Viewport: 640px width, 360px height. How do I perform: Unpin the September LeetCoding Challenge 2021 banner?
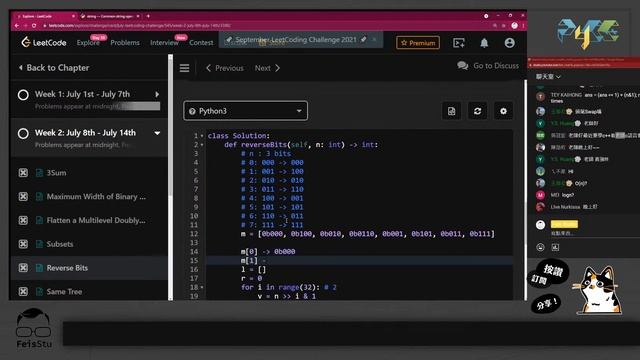pyautogui.click(x=363, y=40)
